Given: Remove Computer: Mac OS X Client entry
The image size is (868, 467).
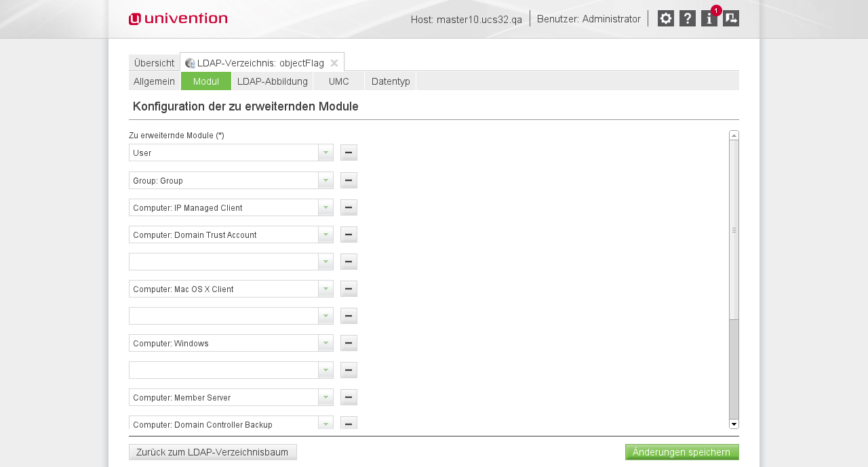Looking at the screenshot, I should point(349,289).
